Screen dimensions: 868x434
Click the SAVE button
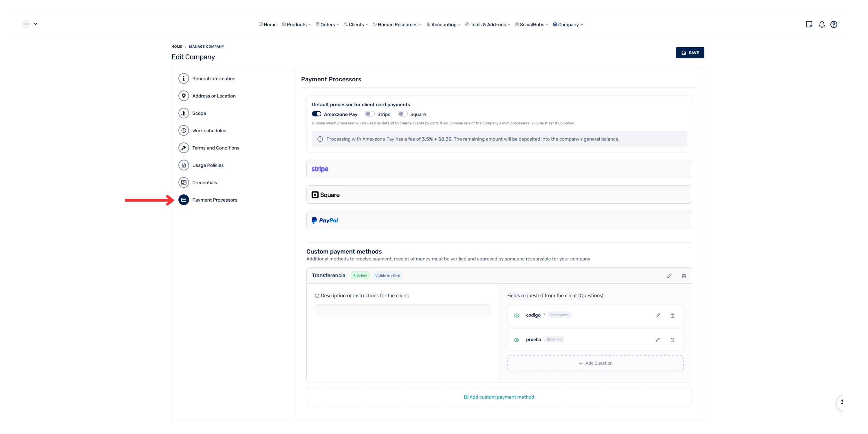690,52
